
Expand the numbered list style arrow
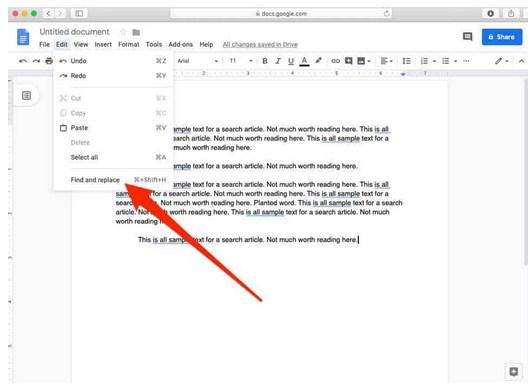click(434, 61)
